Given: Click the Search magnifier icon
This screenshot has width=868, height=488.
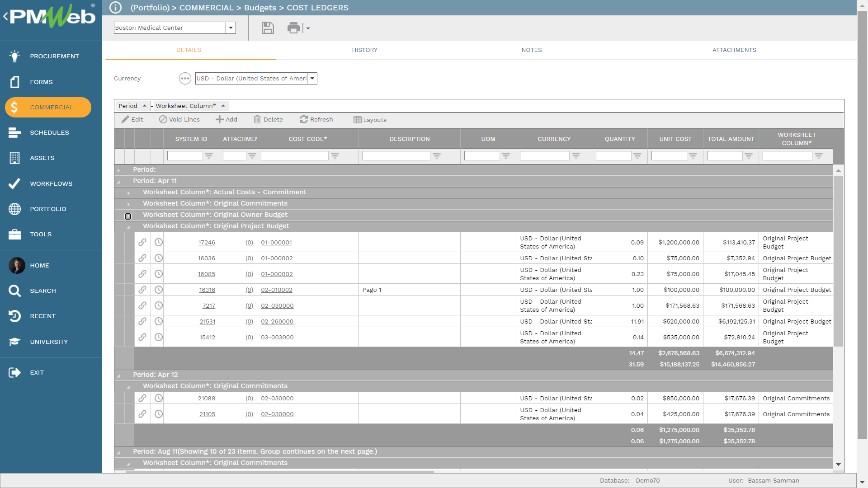Looking at the screenshot, I should coord(14,291).
